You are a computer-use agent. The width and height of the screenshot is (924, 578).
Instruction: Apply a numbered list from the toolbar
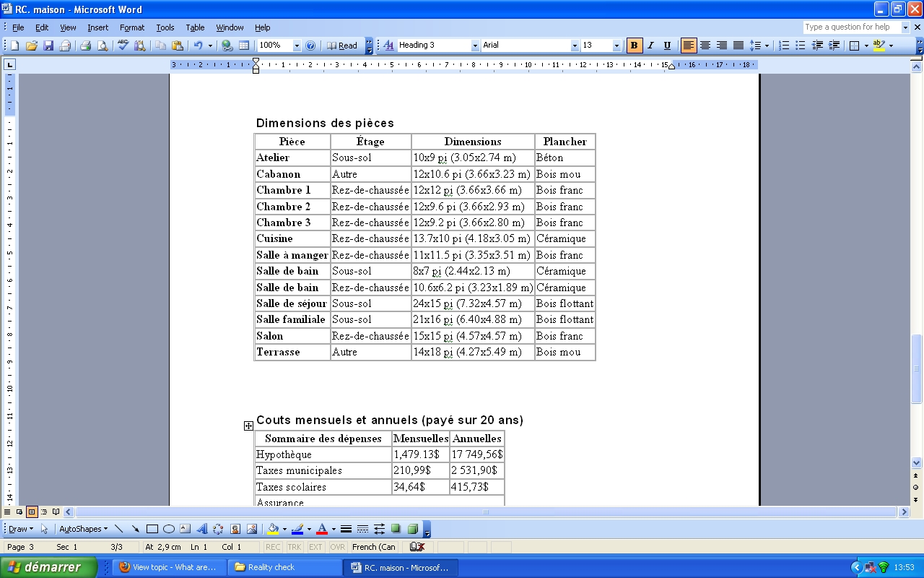tap(784, 46)
